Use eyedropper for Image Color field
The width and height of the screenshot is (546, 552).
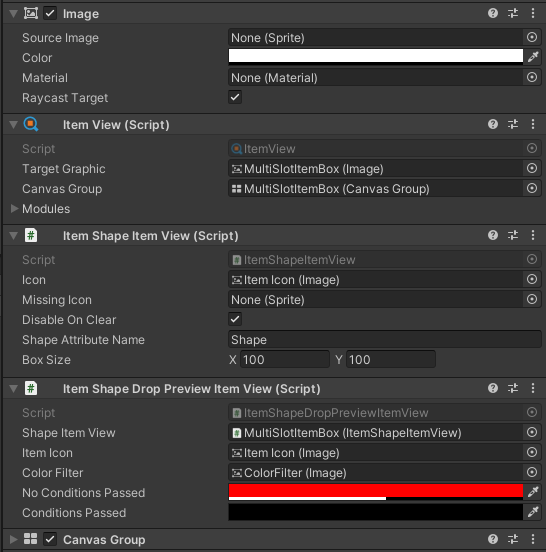coord(533,57)
